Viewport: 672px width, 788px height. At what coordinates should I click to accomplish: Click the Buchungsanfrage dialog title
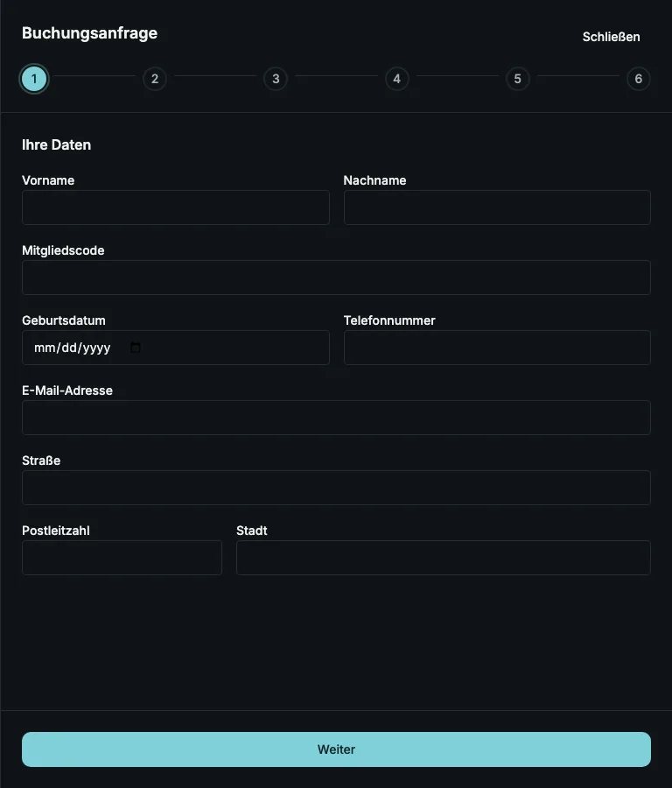click(90, 33)
